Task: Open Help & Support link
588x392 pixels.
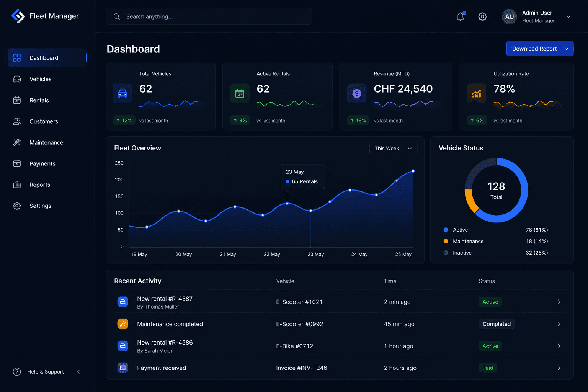Action: pos(46,372)
